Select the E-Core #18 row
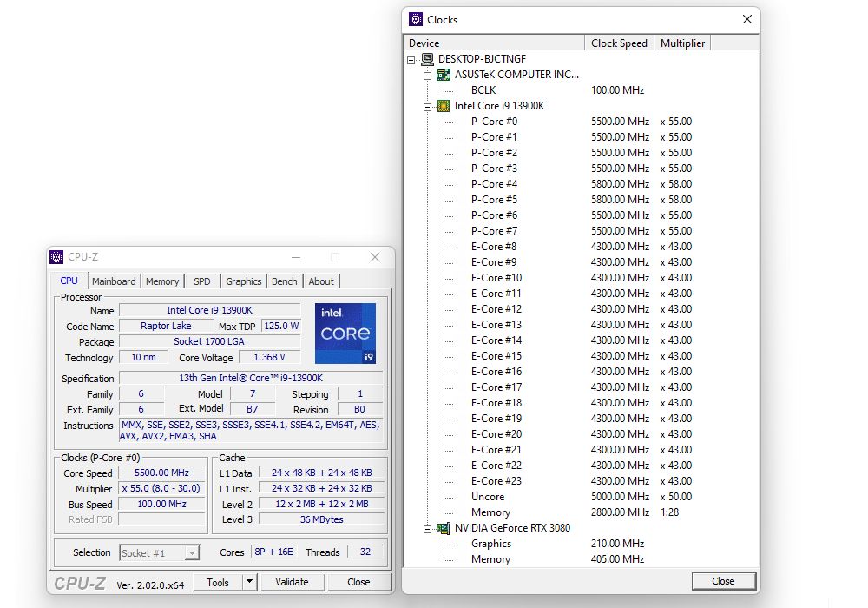Viewport: 868px width, 608px height. tap(582, 403)
